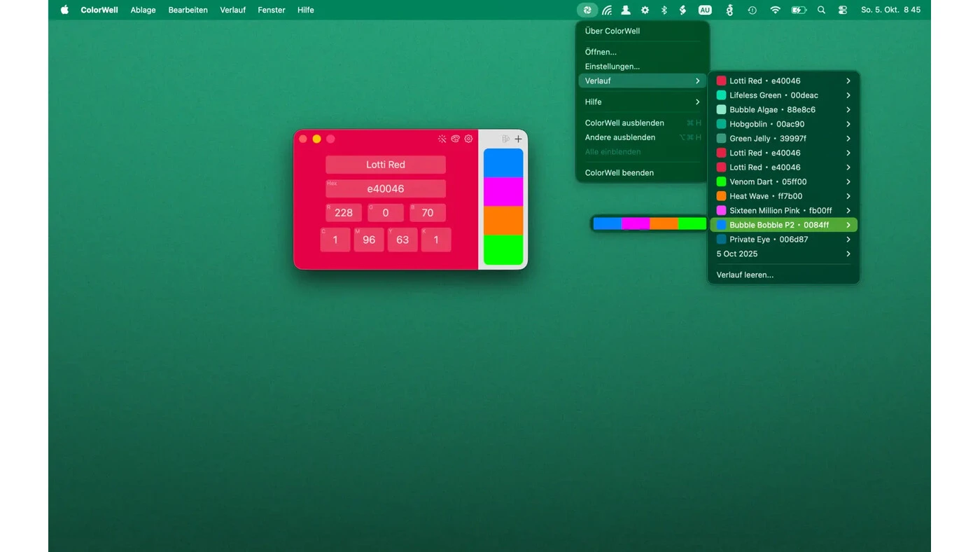Click the plus icon above the palette
980x552 pixels.
tap(518, 139)
